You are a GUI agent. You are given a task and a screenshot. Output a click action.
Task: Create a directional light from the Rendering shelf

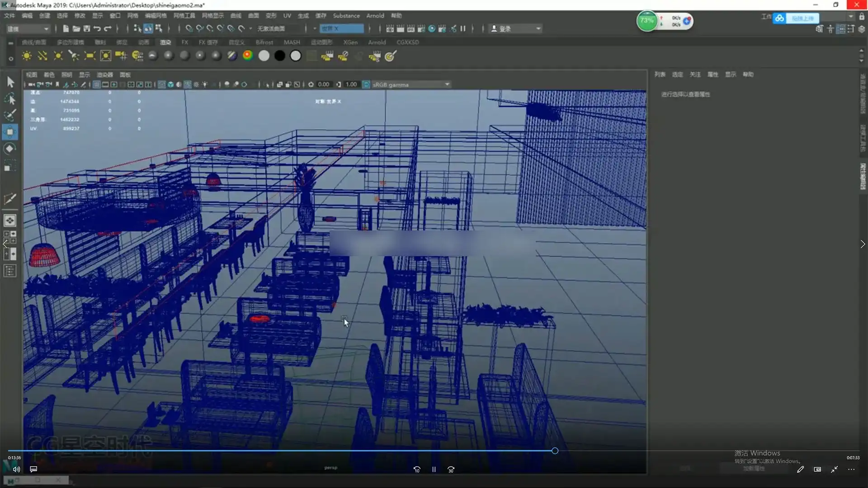[x=42, y=56]
